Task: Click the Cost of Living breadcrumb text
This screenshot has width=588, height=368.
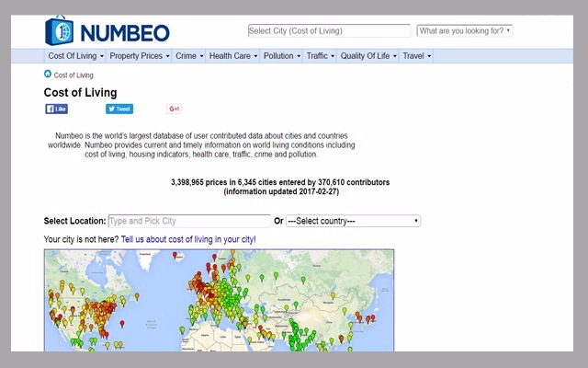Action: (73, 75)
